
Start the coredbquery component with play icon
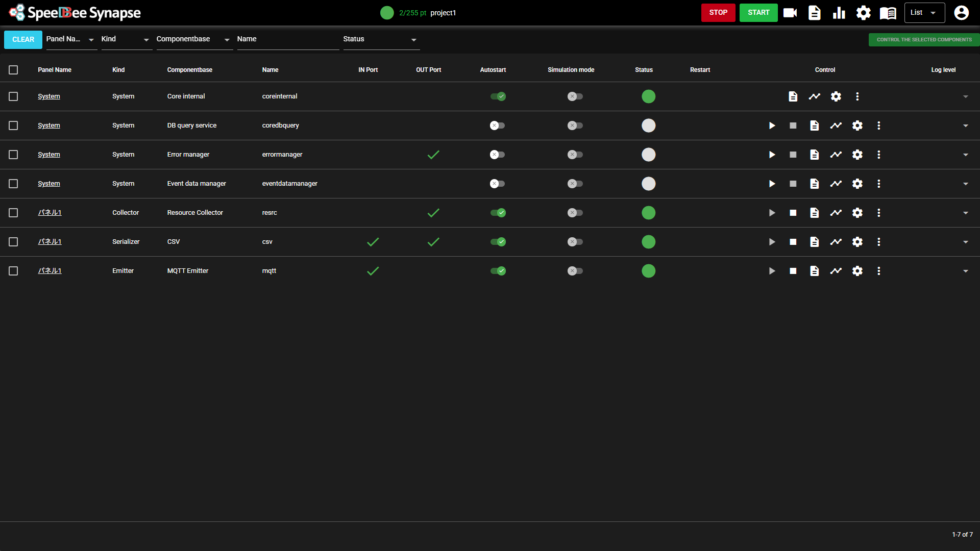772,126
